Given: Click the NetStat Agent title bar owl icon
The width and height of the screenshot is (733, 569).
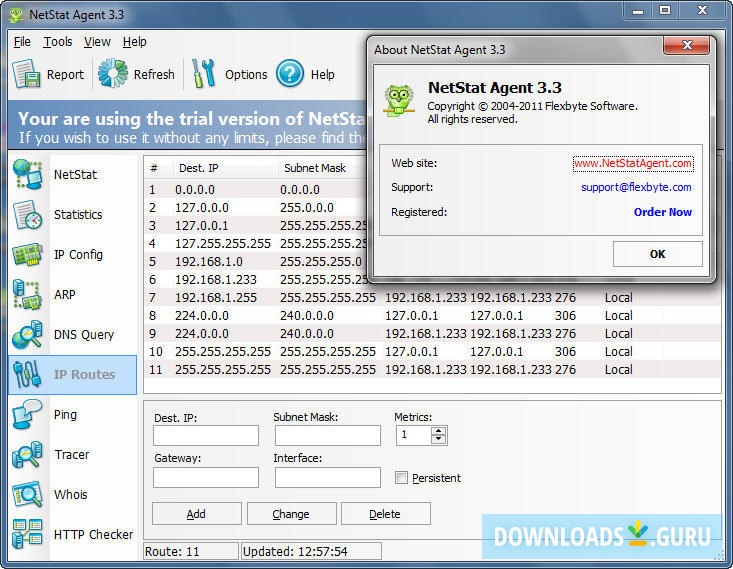Looking at the screenshot, I should coord(16,14).
